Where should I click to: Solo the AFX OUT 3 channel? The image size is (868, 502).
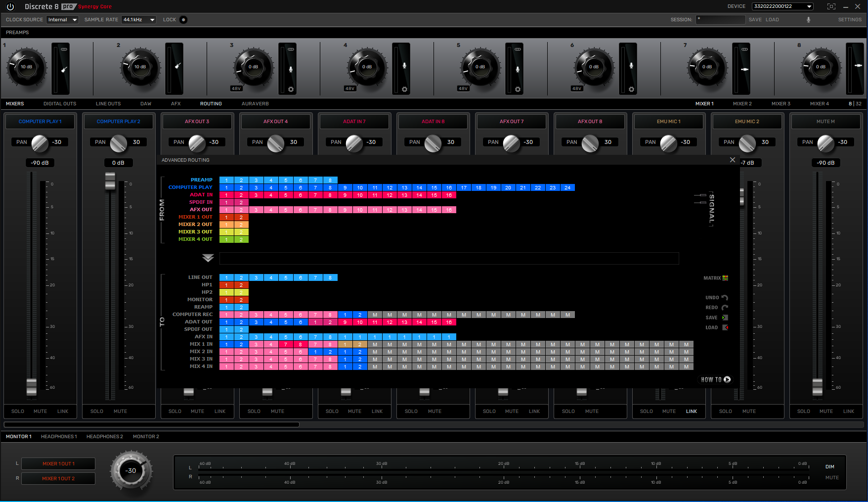click(174, 411)
